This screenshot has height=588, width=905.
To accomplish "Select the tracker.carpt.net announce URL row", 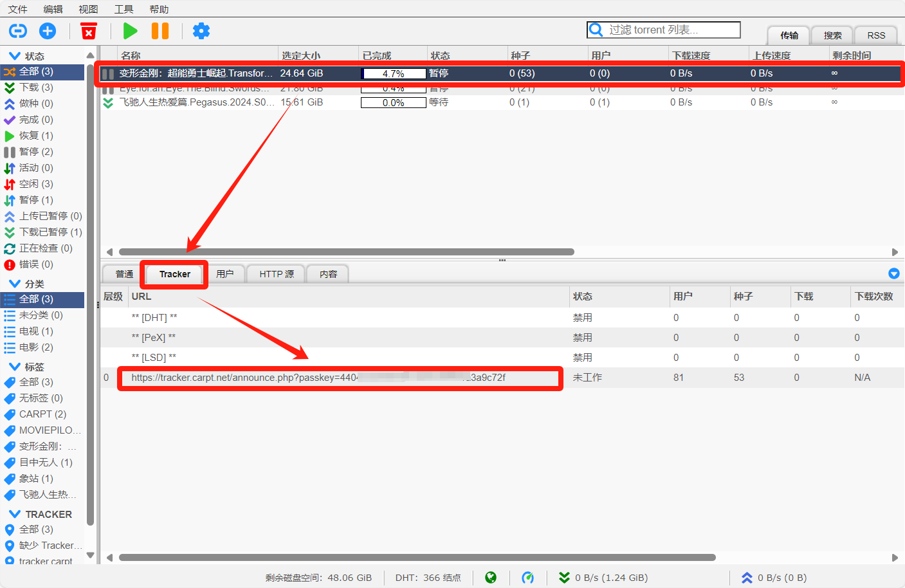I will coord(318,378).
